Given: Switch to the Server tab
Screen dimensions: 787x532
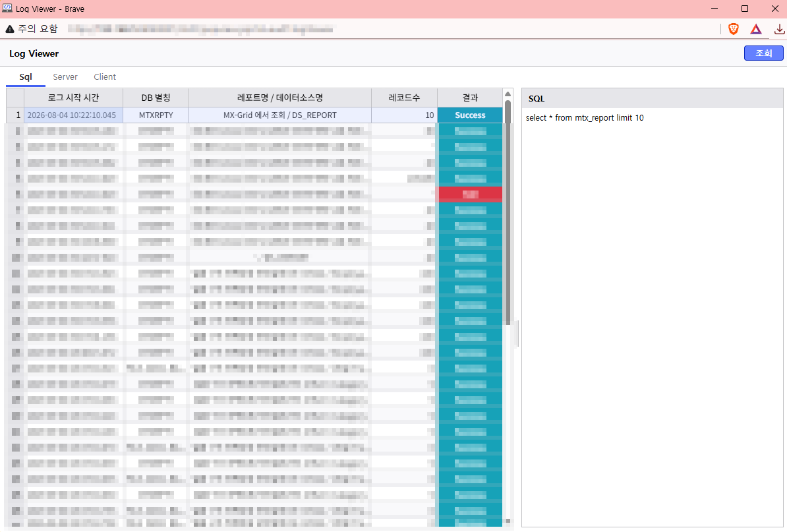Looking at the screenshot, I should 65,76.
